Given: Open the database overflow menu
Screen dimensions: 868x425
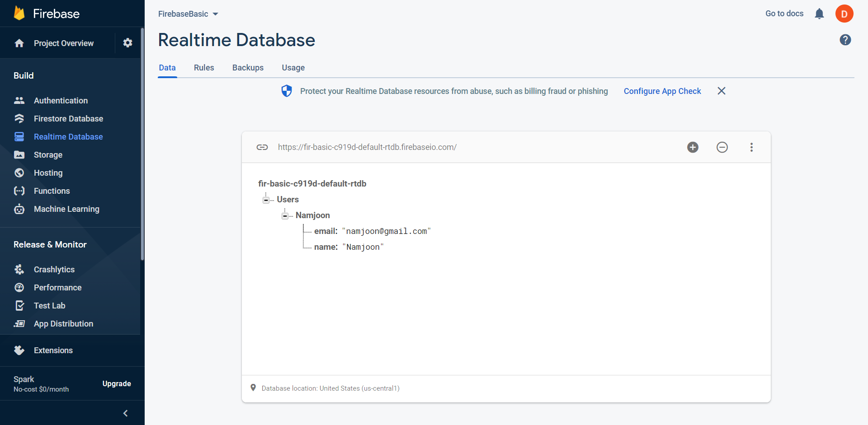Looking at the screenshot, I should pyautogui.click(x=751, y=147).
